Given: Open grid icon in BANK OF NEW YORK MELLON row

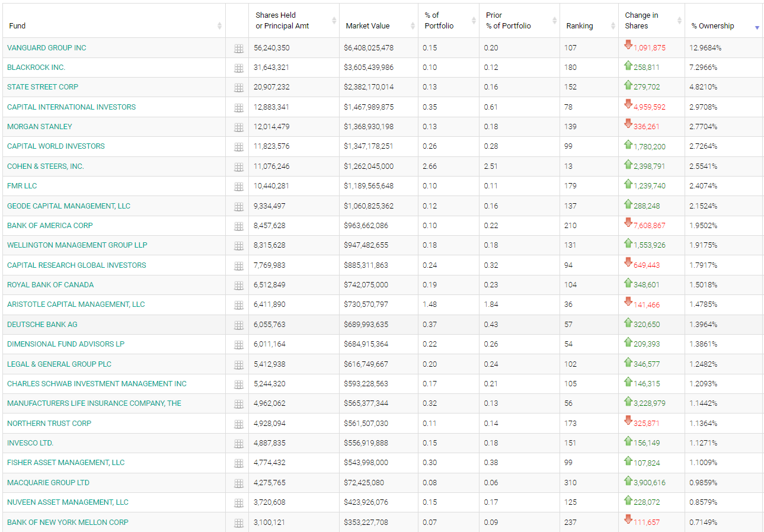Looking at the screenshot, I should coord(239,523).
